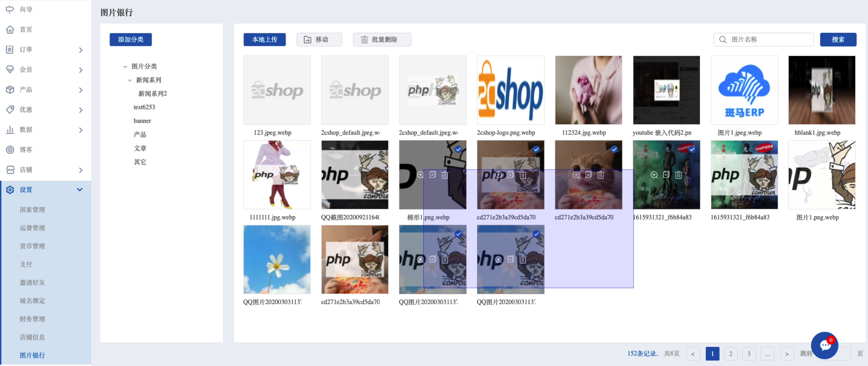Screen dimensions: 868x366
Task: Click the 订单 clipboard icon
Action: pos(10,49)
